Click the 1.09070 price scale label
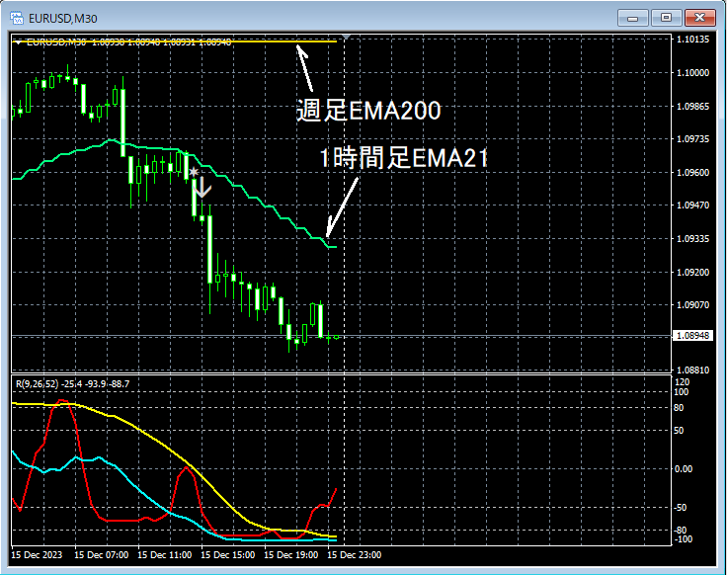Viewport: 728px width, 575px height. click(692, 304)
